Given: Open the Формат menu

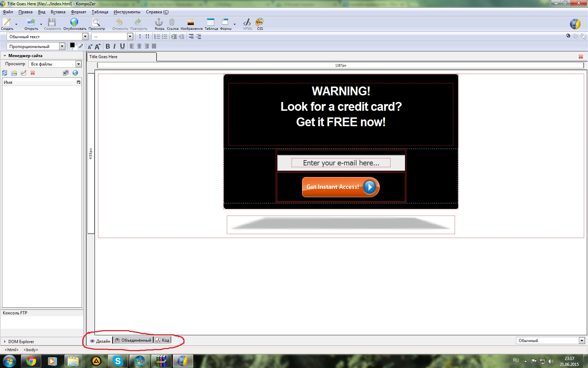Looking at the screenshot, I should (x=78, y=12).
